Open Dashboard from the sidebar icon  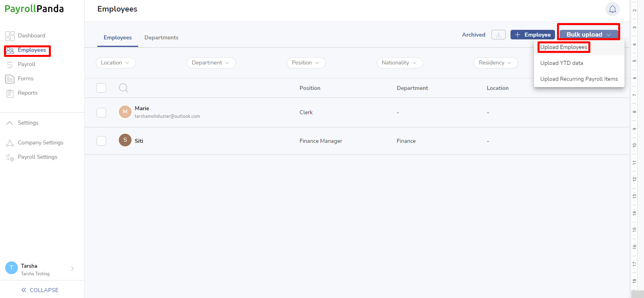[x=10, y=36]
